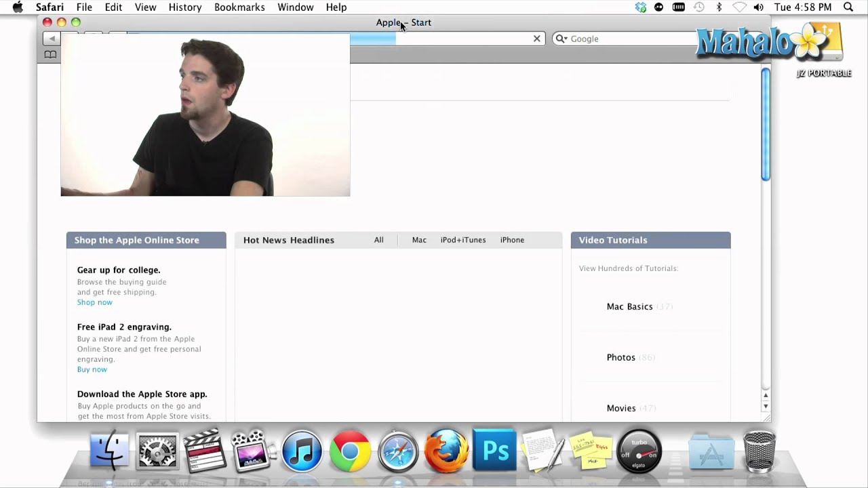The height and width of the screenshot is (488, 868).
Task: Launch Finder from the Dock
Action: click(109, 450)
